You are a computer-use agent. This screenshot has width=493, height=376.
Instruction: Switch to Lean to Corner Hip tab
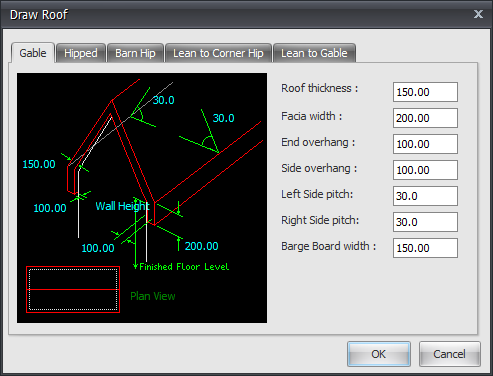tap(218, 53)
